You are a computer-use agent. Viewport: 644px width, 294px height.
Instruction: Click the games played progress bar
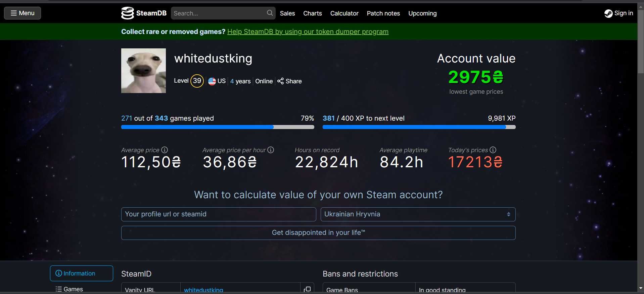(218, 127)
